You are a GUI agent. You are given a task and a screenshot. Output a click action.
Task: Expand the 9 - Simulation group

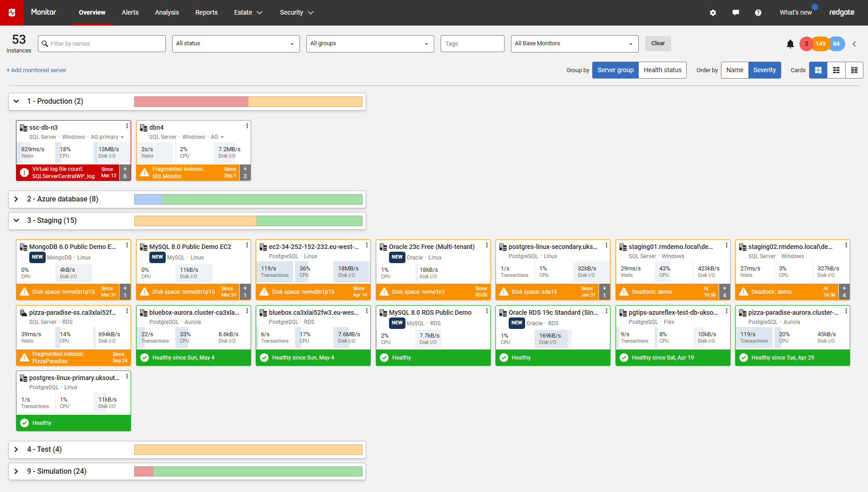pos(16,471)
